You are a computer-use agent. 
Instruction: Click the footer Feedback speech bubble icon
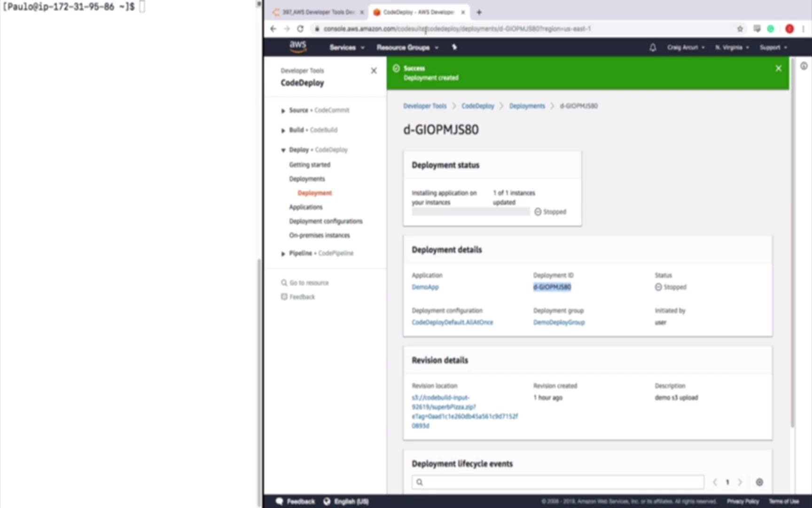coord(280,501)
